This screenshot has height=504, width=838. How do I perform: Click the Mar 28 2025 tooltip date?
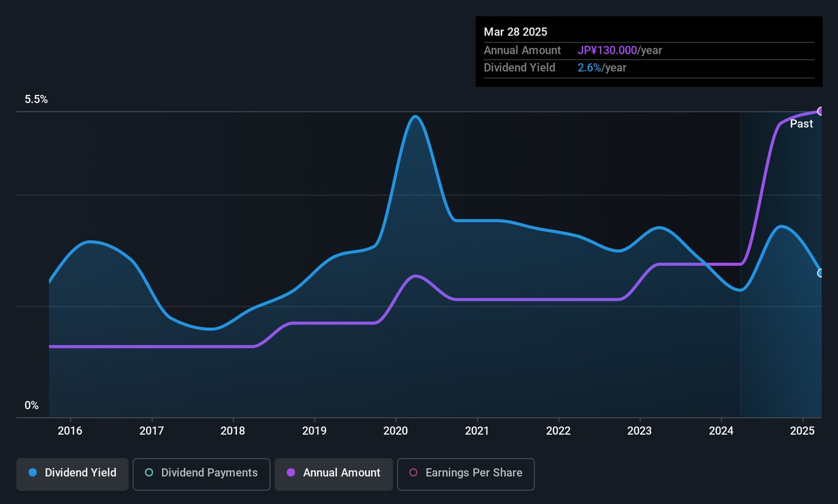tap(516, 32)
